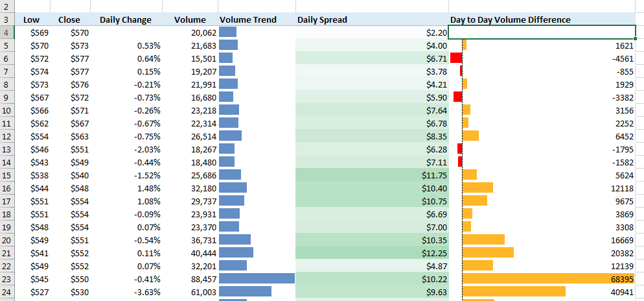Select volume difference cell 68395
Image resolution: width=644 pixels, height=301 pixels.
click(542, 279)
